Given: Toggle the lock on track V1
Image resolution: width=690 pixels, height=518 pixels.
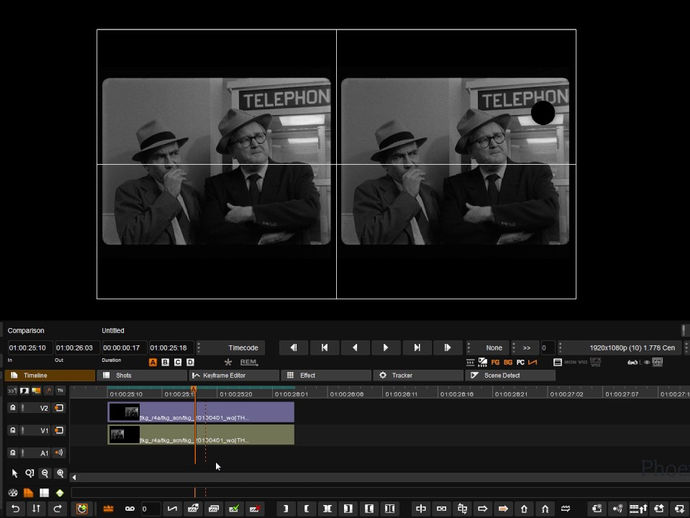Looking at the screenshot, I should 13,430.
